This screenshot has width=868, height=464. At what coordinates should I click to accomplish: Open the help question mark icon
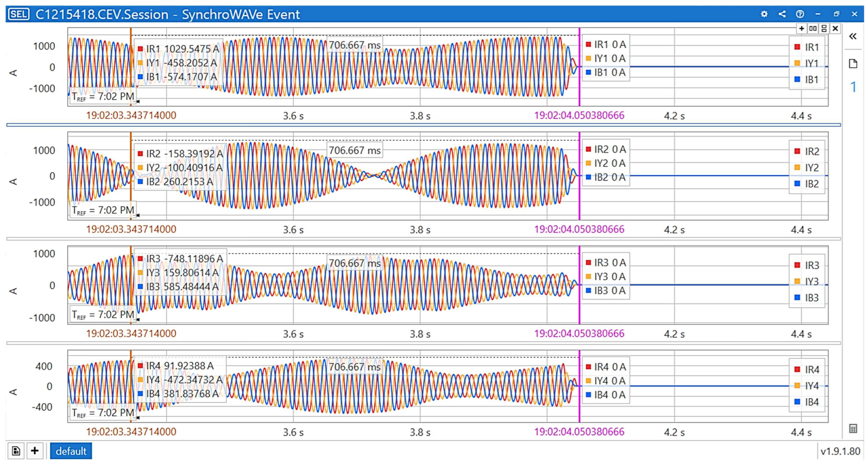[800, 14]
